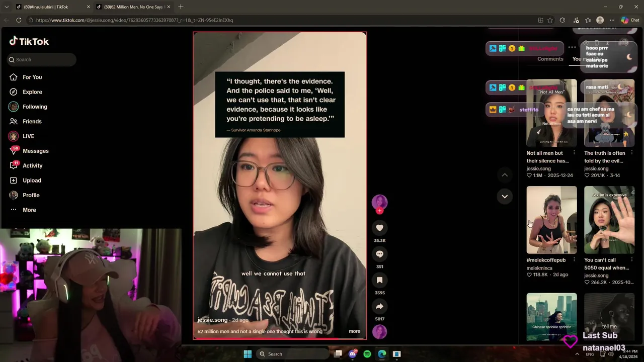Open options for 'You can't call 5050' video
Image resolution: width=644 pixels, height=362 pixels.
[x=632, y=260]
